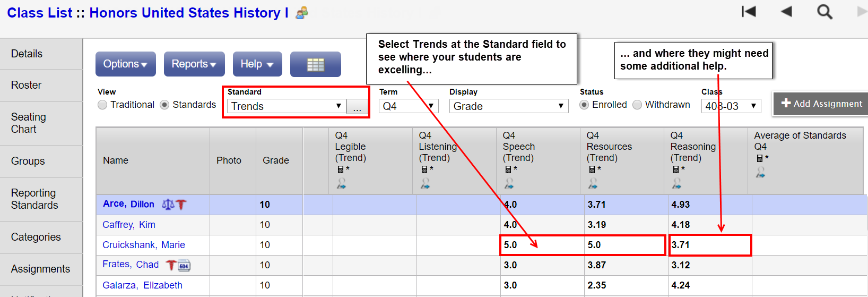This screenshot has height=297, width=868.
Task: Select the Standards view radio button
Action: click(x=164, y=105)
